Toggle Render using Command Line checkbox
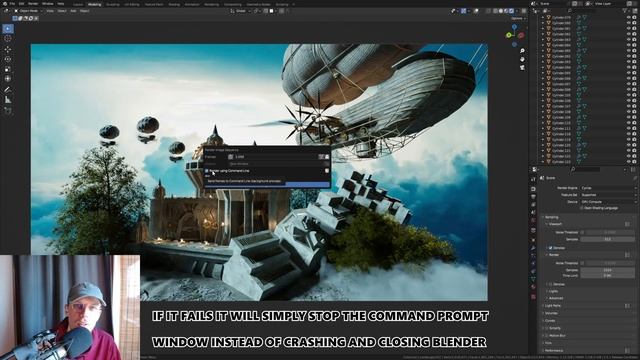Viewport: 640px width, 360px height. [x=207, y=171]
